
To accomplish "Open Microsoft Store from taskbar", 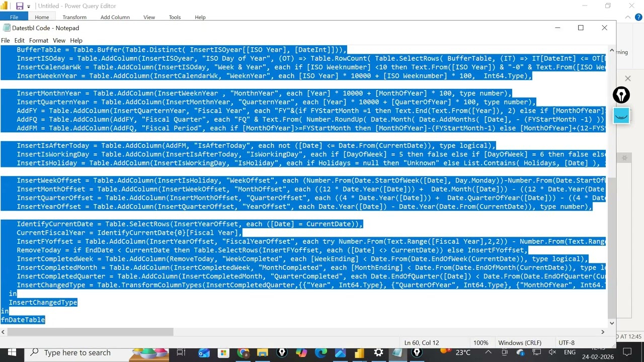I will tap(223, 352).
